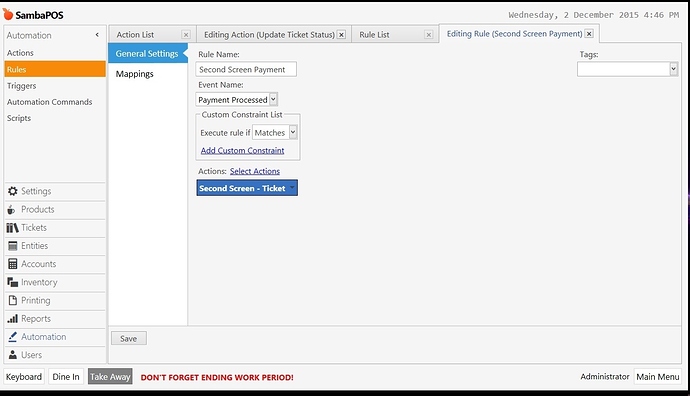Open the Printing navigation item

[55, 300]
